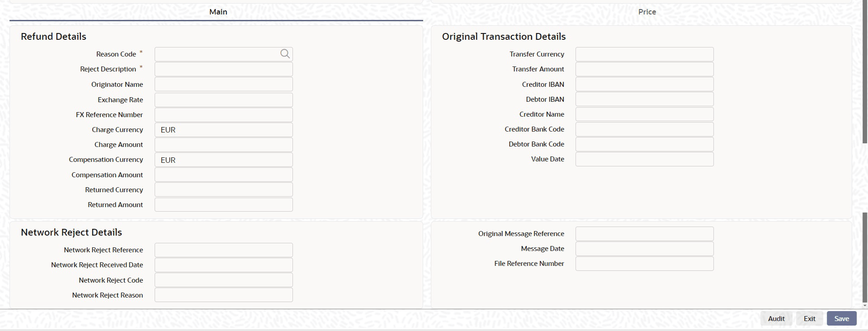This screenshot has width=868, height=331.
Task: Focus the FX Reference Number field
Action: [224, 114]
